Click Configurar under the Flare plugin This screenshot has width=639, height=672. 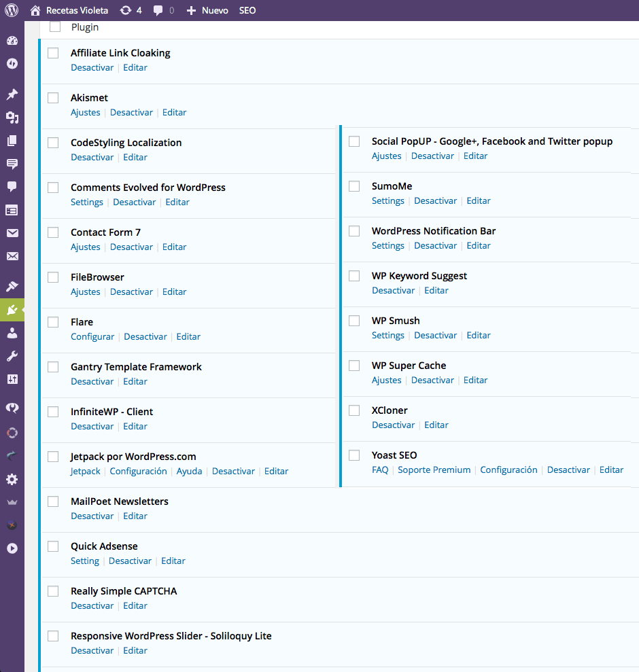(92, 337)
